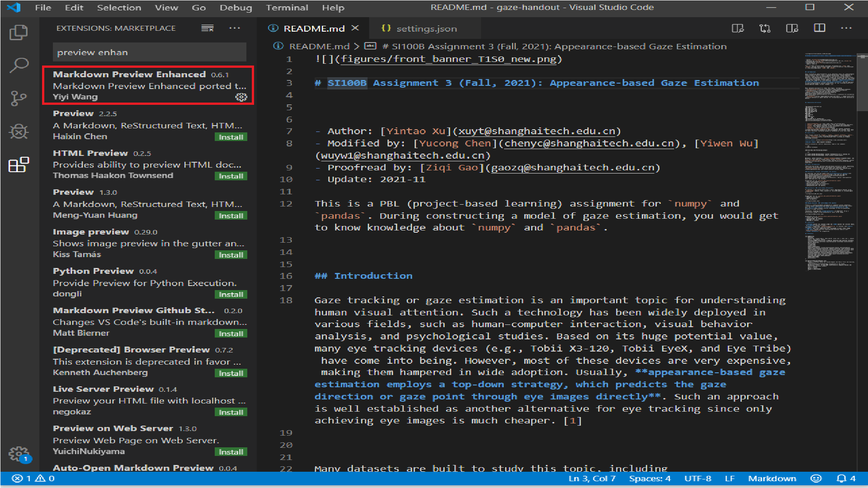Install the Python Preview extension

[231, 295]
